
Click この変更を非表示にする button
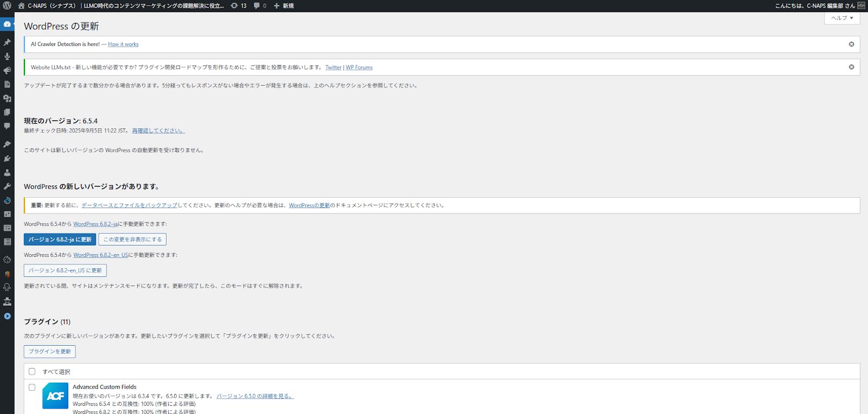point(132,240)
